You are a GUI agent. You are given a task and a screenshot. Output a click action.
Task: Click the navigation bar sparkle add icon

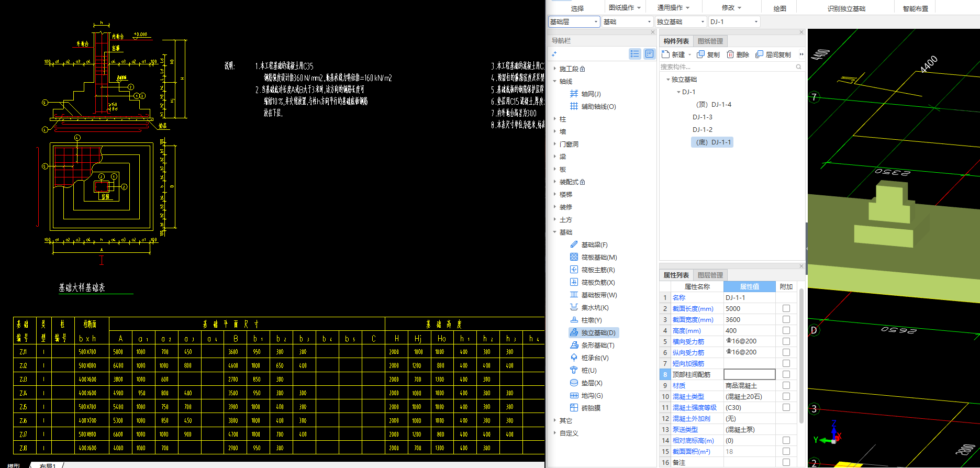(554, 54)
